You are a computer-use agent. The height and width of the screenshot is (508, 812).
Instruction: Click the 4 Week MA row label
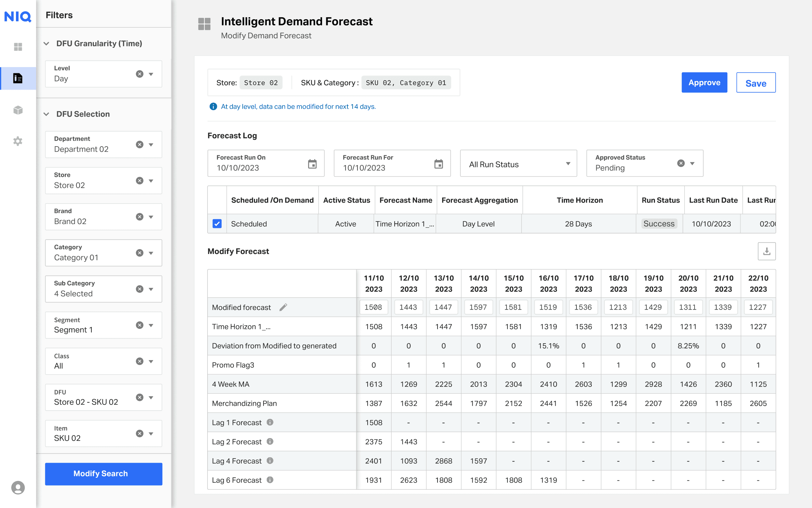click(x=231, y=384)
